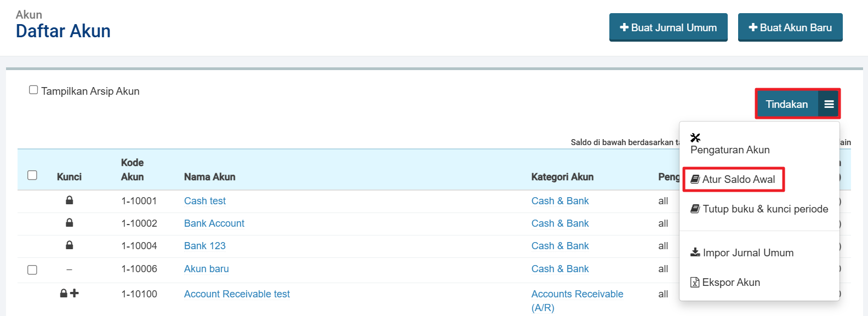
Task: Click the book icon beside Atur Saldo Awal
Action: click(x=695, y=179)
